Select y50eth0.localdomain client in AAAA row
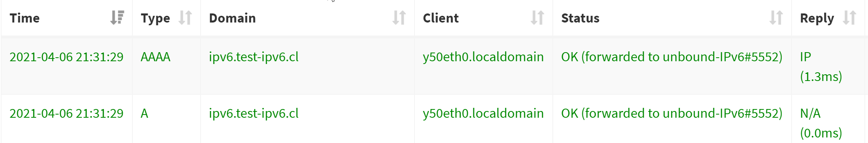Viewport: 868px width, 143px height. tap(483, 57)
